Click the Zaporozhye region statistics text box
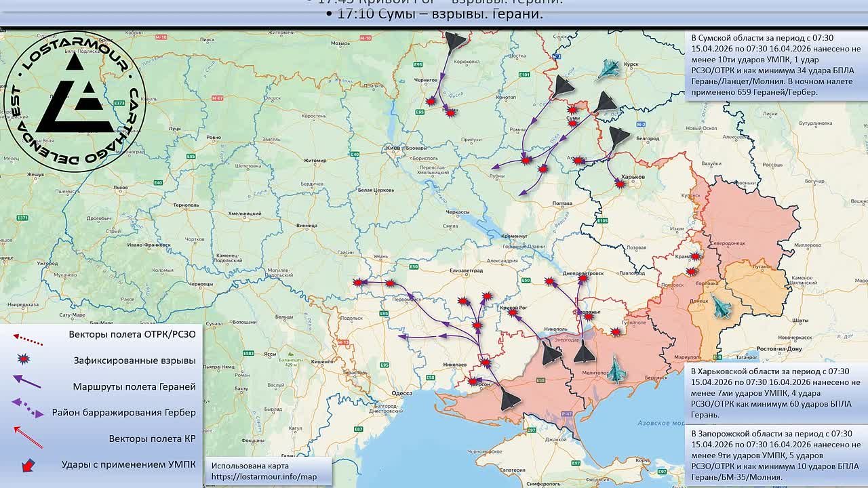Viewport: 868px width, 488px height. (775, 455)
